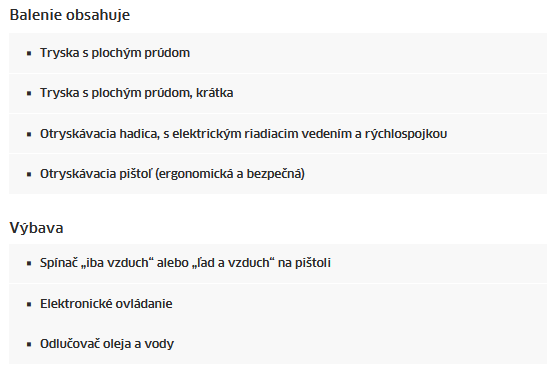Click bullet beside 'Odlučovač oleja a vody'

pyautogui.click(x=29, y=344)
